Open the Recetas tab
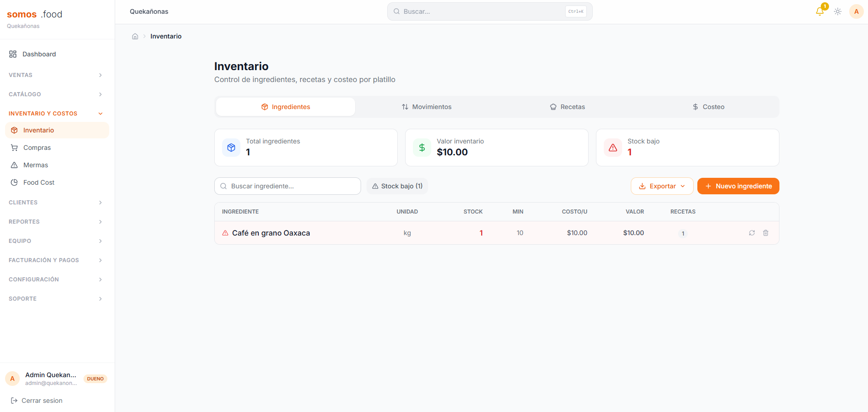 [x=568, y=107]
